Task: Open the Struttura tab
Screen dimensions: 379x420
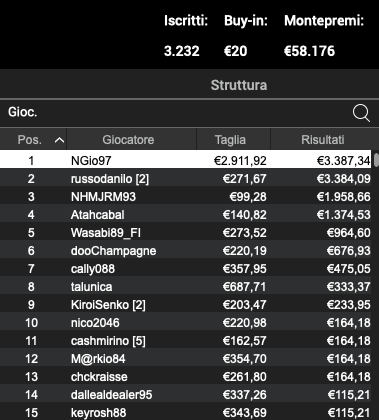Action: (239, 85)
